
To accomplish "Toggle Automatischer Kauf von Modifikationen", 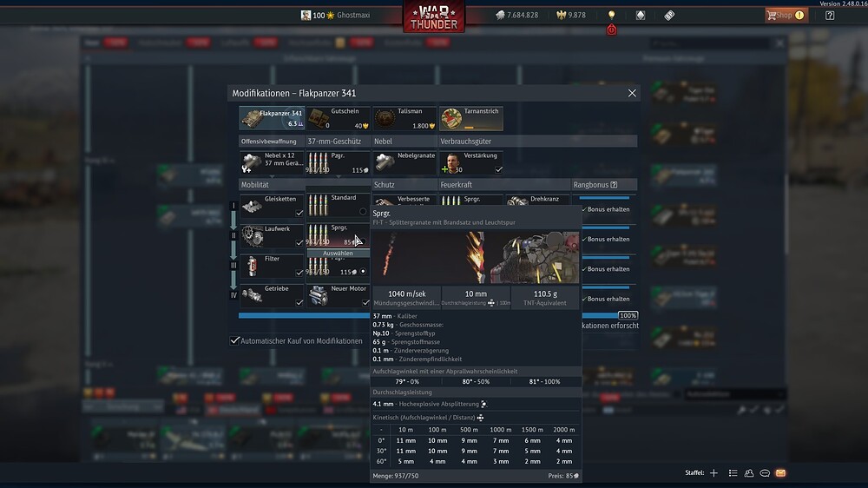I will click(234, 340).
